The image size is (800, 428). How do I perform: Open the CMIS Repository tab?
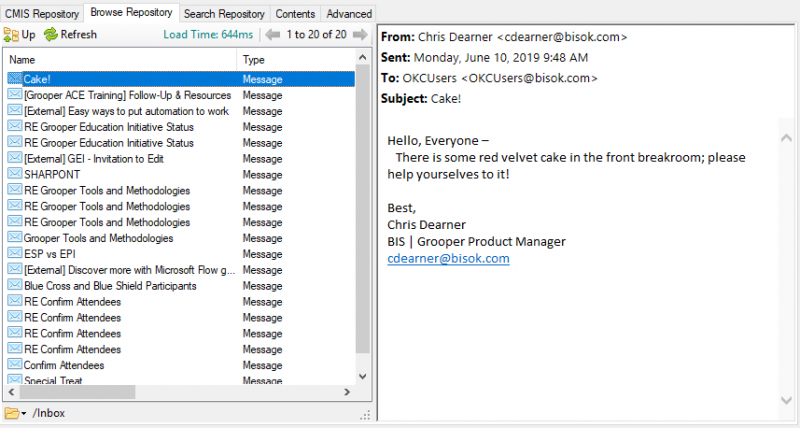pos(42,14)
